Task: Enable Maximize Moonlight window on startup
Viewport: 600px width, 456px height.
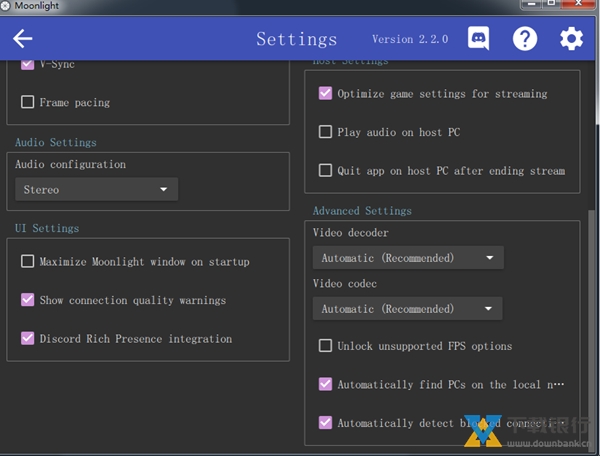Action: [28, 262]
